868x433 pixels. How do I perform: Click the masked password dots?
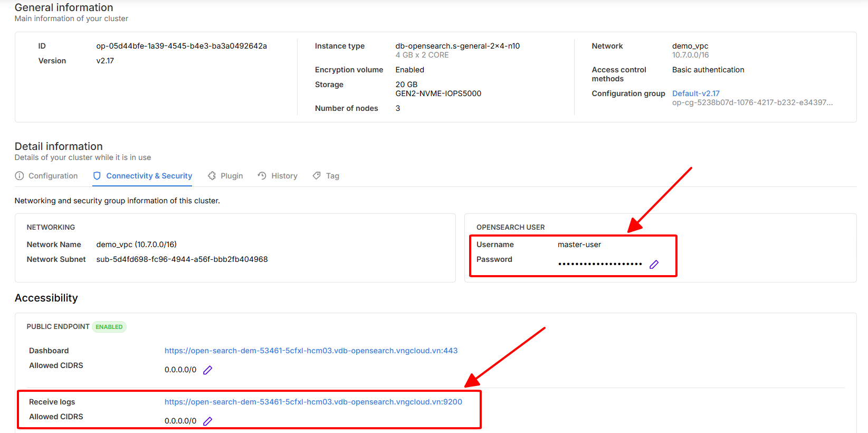pos(600,264)
